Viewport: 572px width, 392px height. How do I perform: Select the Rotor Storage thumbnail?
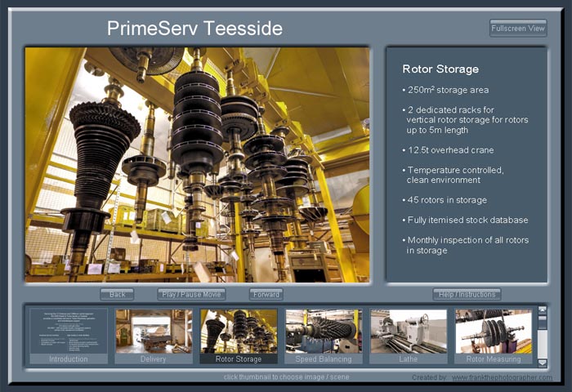click(x=239, y=336)
